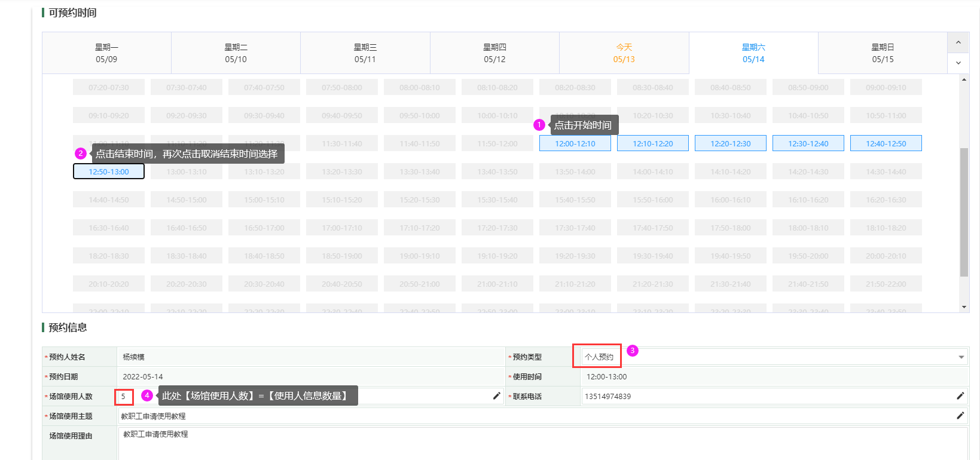
Task: Switch to the 星期六 05/14 tab
Action: [753, 53]
